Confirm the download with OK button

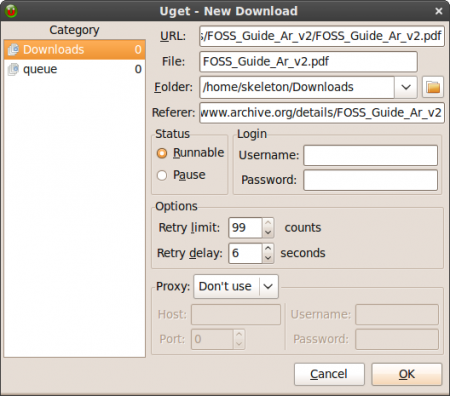tap(407, 374)
